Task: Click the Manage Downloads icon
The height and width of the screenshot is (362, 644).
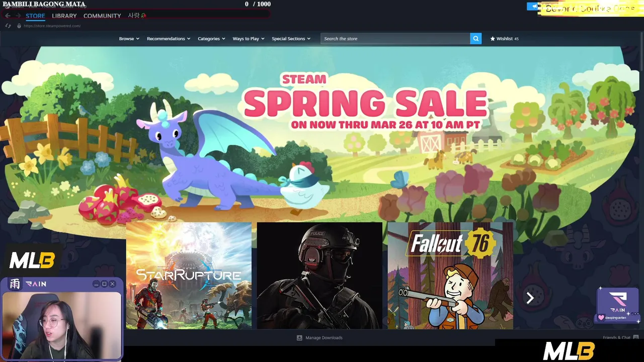Action: coord(299,338)
